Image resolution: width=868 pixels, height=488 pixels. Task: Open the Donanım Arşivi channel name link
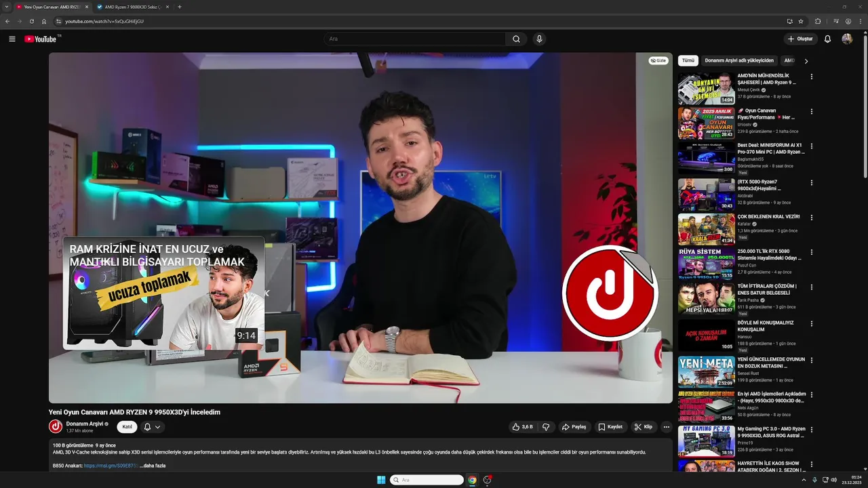click(85, 424)
